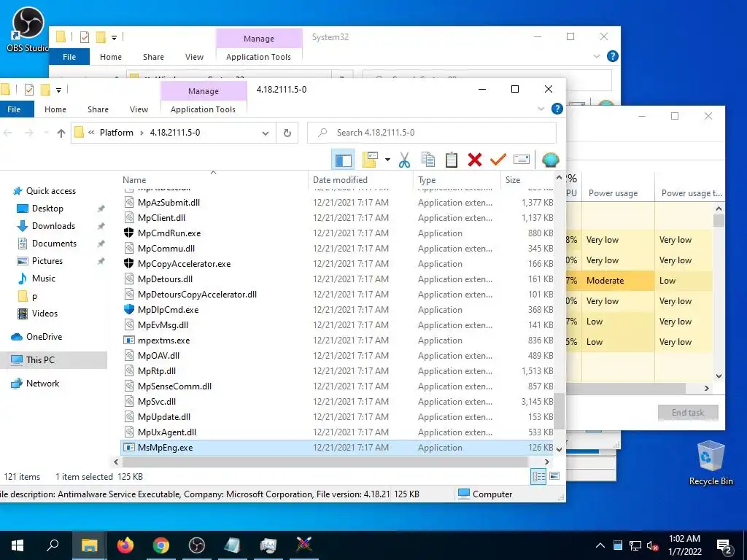Click the red X Delete icon
Image resolution: width=747 pixels, height=560 pixels.
point(474,160)
